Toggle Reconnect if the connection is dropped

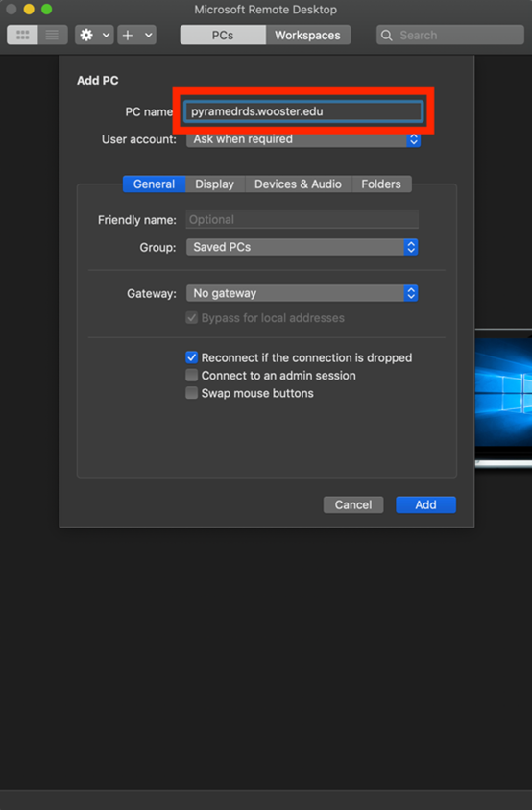[192, 357]
